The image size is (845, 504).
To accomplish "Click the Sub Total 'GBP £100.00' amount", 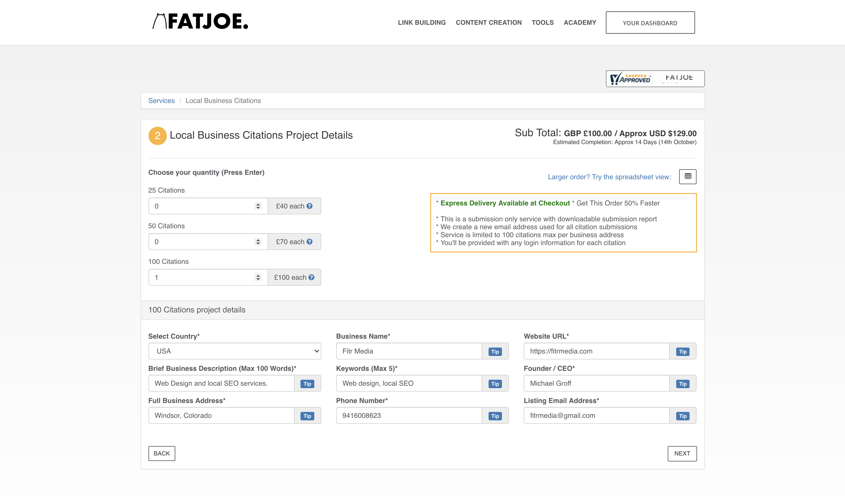I will (588, 133).
